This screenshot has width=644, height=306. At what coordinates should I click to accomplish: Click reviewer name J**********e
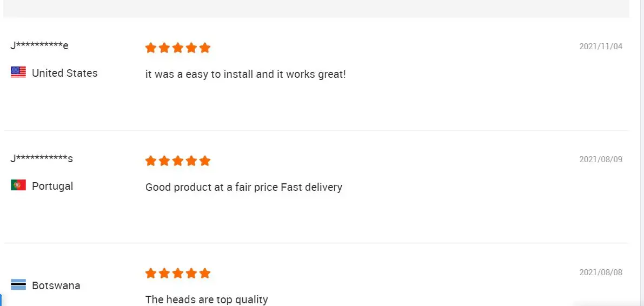tap(39, 45)
